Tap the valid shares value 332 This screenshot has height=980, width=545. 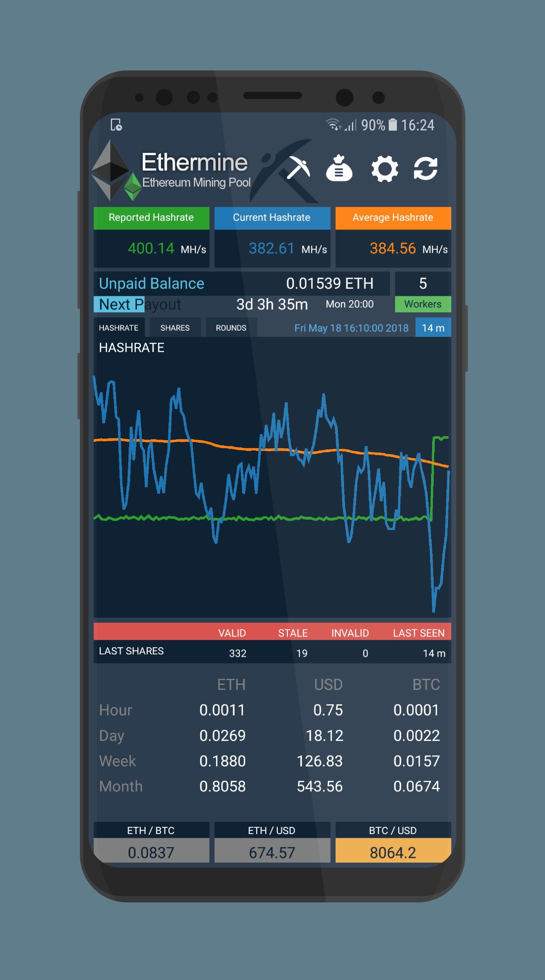[238, 653]
